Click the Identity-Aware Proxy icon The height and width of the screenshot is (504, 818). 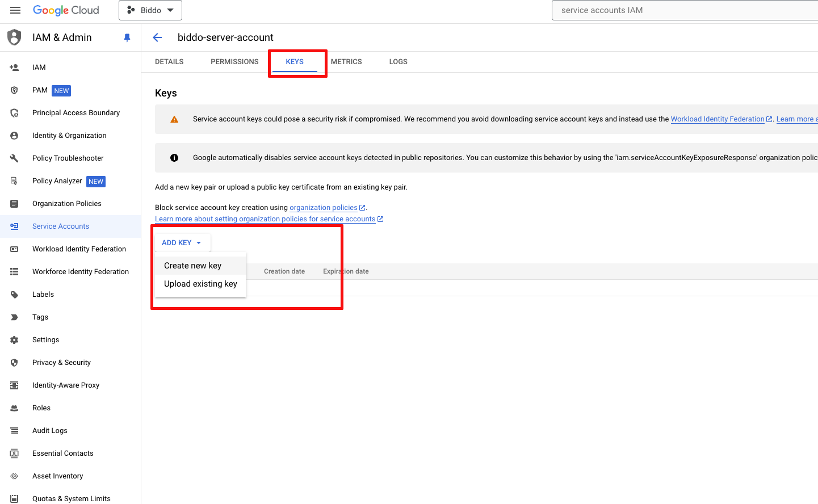(x=14, y=385)
